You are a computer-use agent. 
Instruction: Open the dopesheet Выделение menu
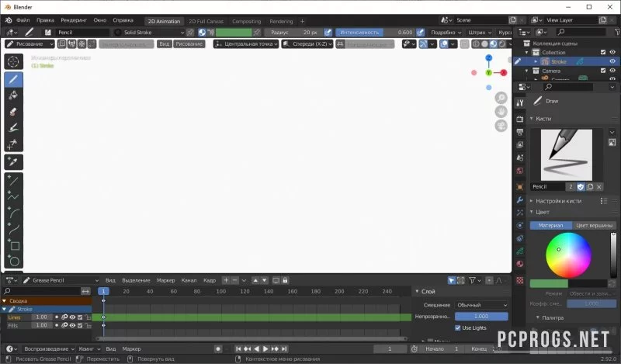[136, 280]
